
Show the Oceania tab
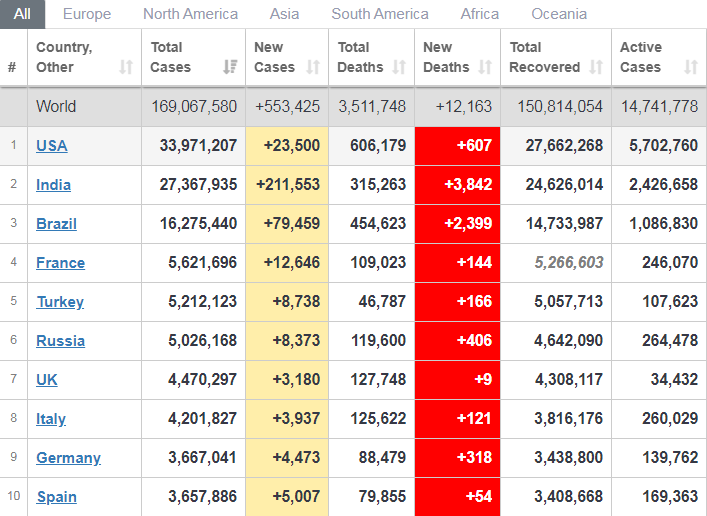tap(559, 14)
